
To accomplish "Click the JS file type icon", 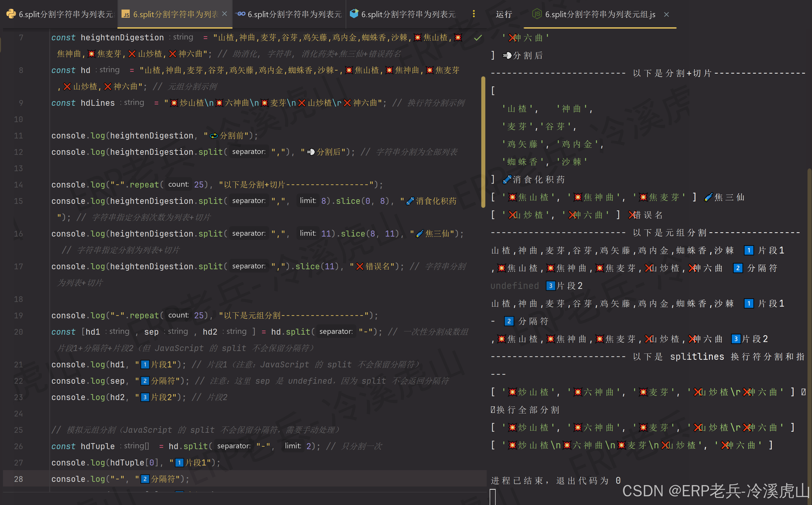I will coord(126,14).
